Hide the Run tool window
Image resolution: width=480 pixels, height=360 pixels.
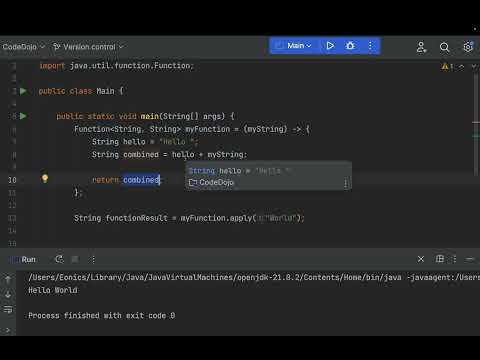[x=470, y=259]
